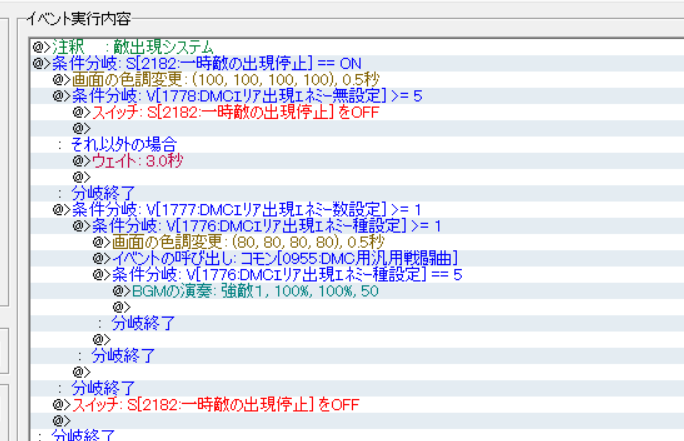
Task: Select the empty line right below BGMの演奏
Action: click(x=122, y=307)
